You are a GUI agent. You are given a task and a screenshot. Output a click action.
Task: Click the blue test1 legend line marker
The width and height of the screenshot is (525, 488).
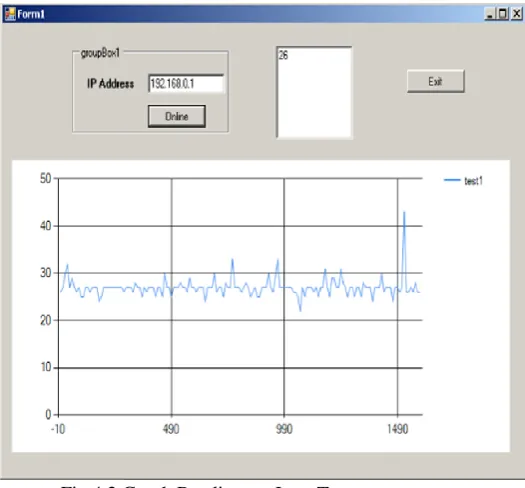pyautogui.click(x=452, y=180)
